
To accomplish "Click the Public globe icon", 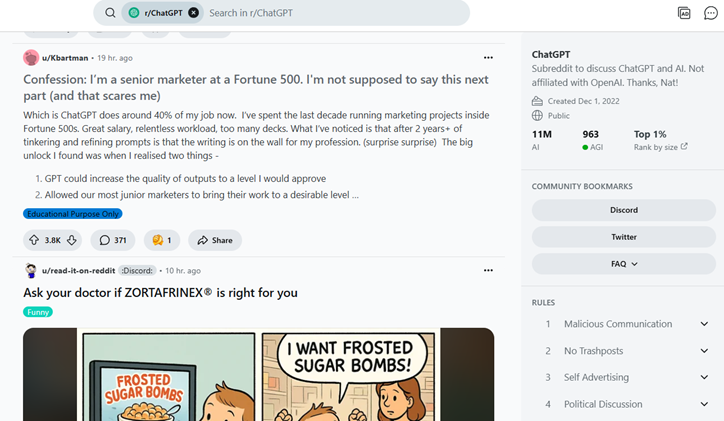I will tap(537, 115).
